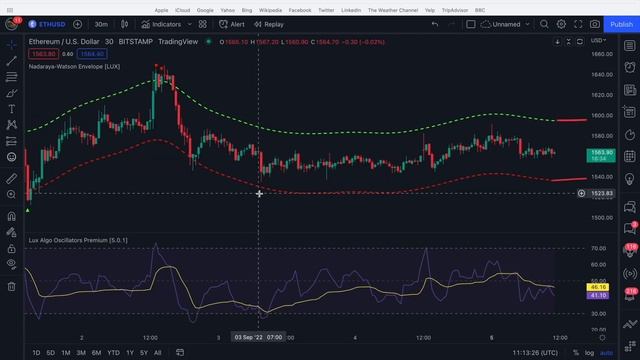Show All date range
640x360 pixels.
(158, 353)
